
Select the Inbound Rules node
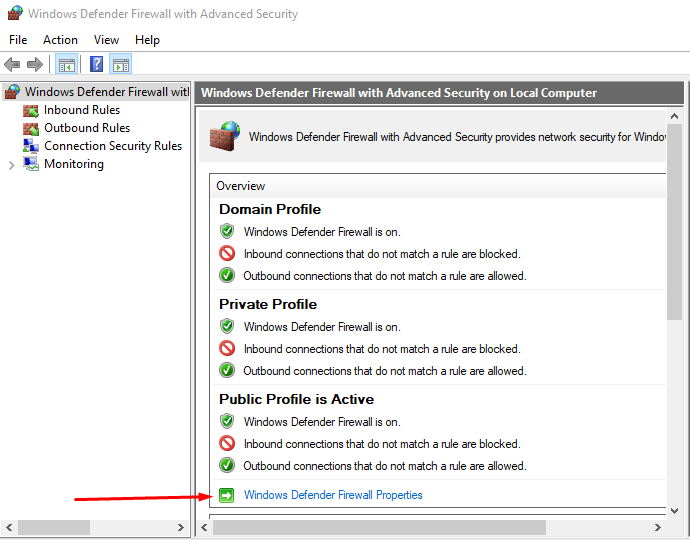[x=81, y=110]
